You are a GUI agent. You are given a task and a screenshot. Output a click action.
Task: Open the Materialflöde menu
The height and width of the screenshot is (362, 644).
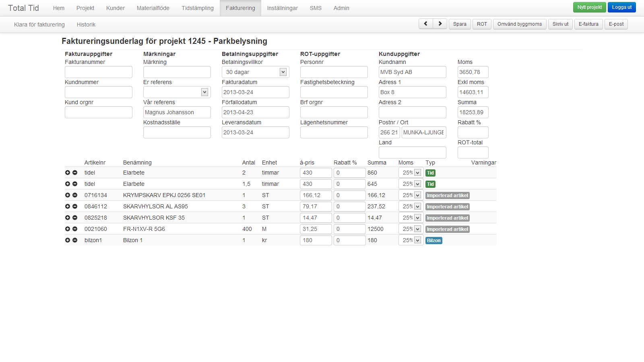click(x=153, y=8)
